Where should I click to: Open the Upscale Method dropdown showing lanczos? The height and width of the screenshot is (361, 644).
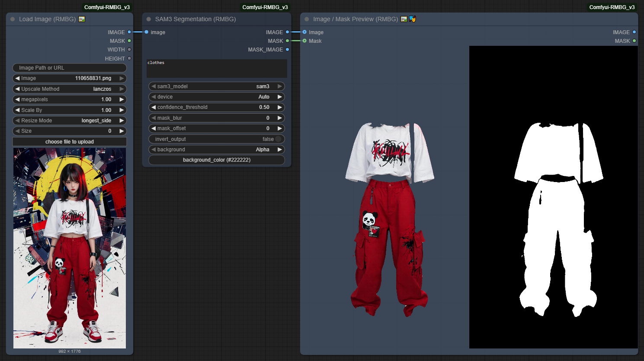pos(69,89)
